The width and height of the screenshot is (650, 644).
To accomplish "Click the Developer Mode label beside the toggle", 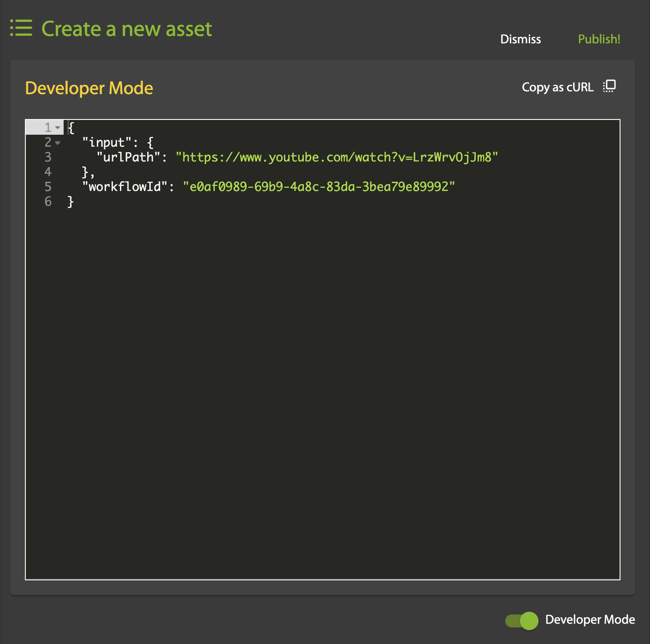I will pos(590,620).
